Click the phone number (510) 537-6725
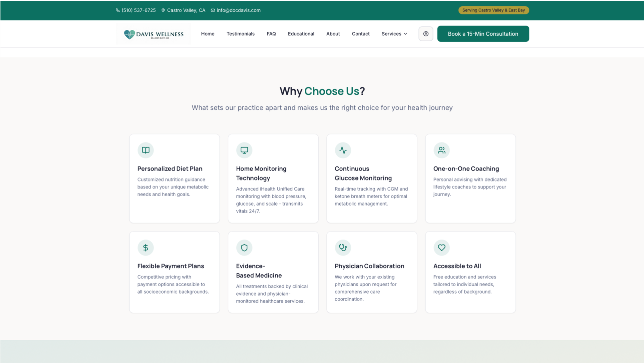 tap(138, 10)
